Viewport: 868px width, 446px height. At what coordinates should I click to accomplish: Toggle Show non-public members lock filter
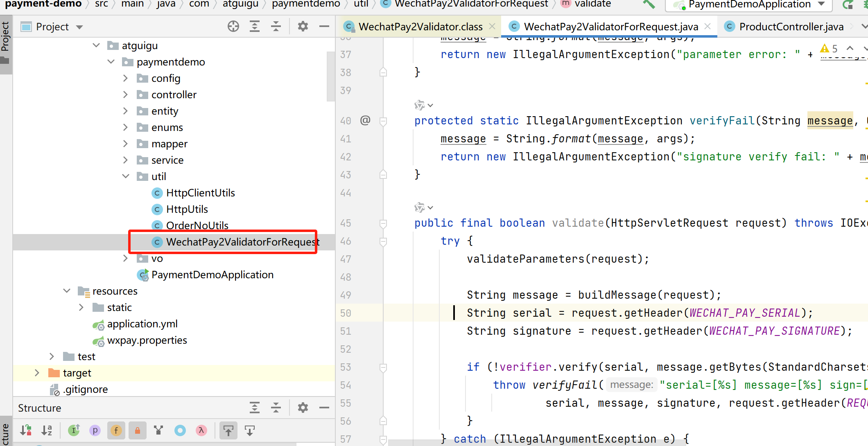tap(137, 430)
